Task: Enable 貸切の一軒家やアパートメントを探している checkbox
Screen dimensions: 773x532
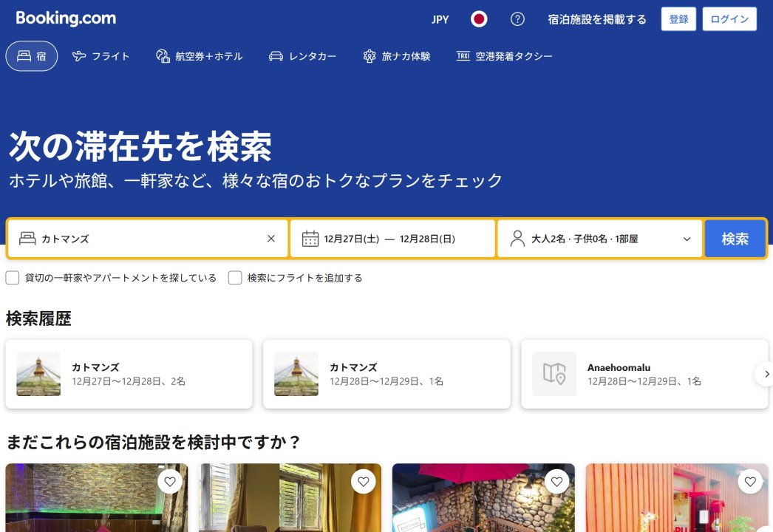Action: [12, 278]
